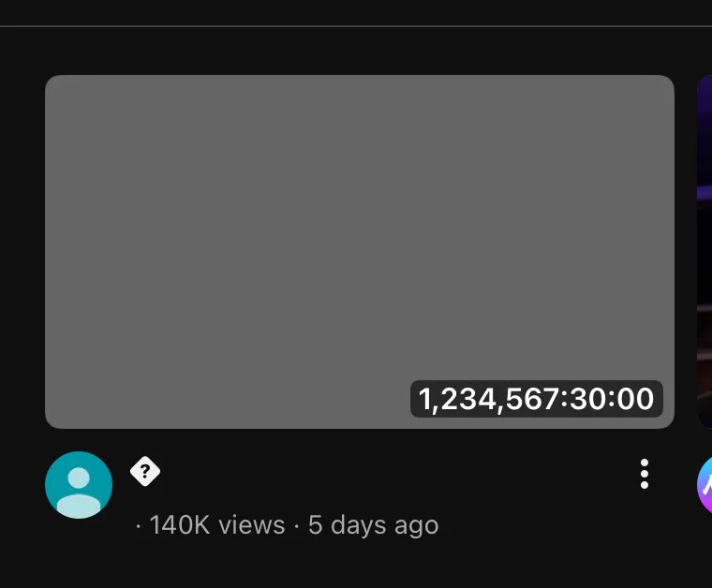Expand more actions for the 140K views video
The width and height of the screenshot is (712, 588).
tap(644, 474)
